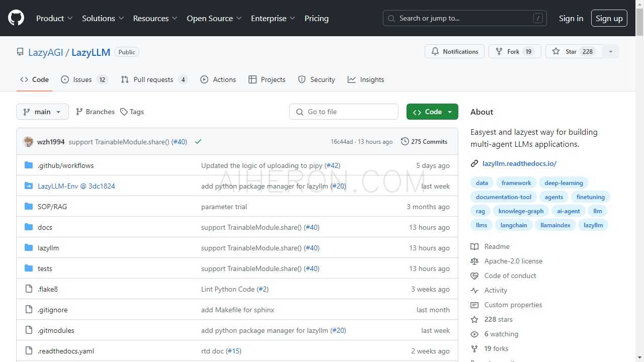This screenshot has height=362, width=644.
Task: Open the Branches link
Action: (x=95, y=112)
